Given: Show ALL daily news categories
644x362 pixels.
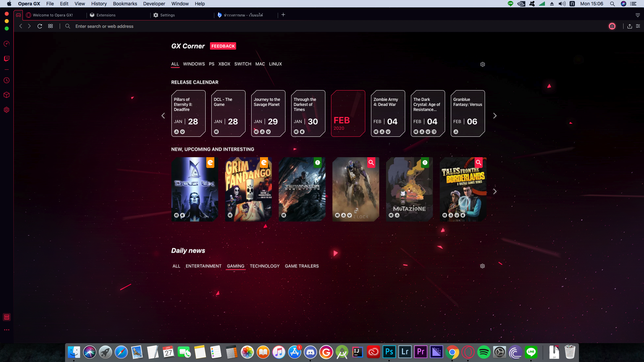Looking at the screenshot, I should pos(176,266).
